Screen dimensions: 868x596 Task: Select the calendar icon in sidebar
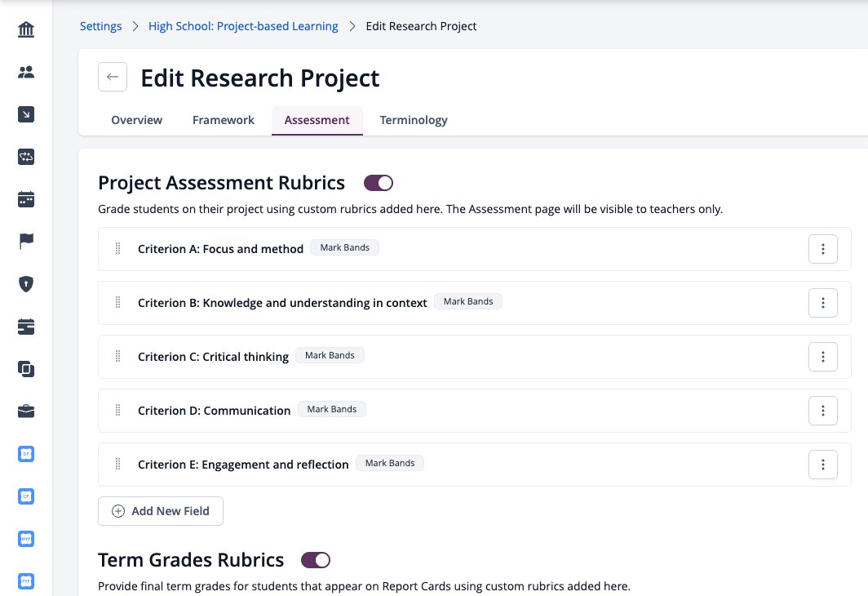click(x=26, y=199)
